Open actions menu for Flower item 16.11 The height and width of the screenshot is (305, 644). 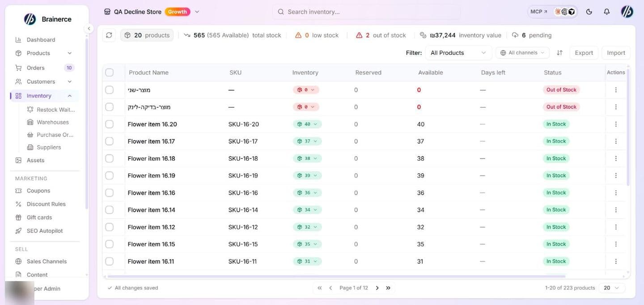616,261
